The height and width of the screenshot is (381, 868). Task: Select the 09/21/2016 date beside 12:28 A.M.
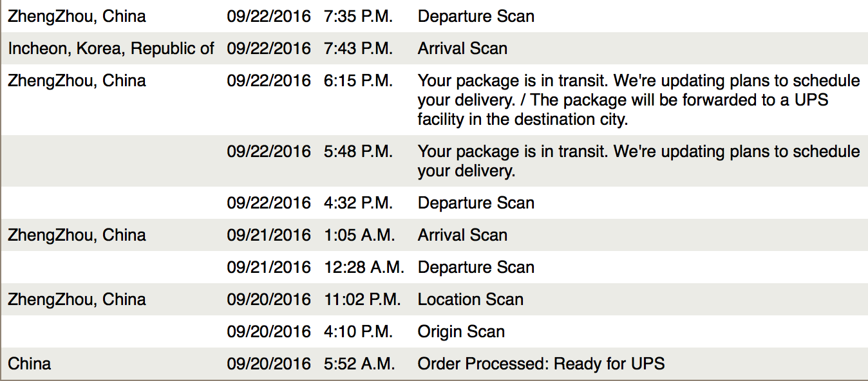point(269,268)
